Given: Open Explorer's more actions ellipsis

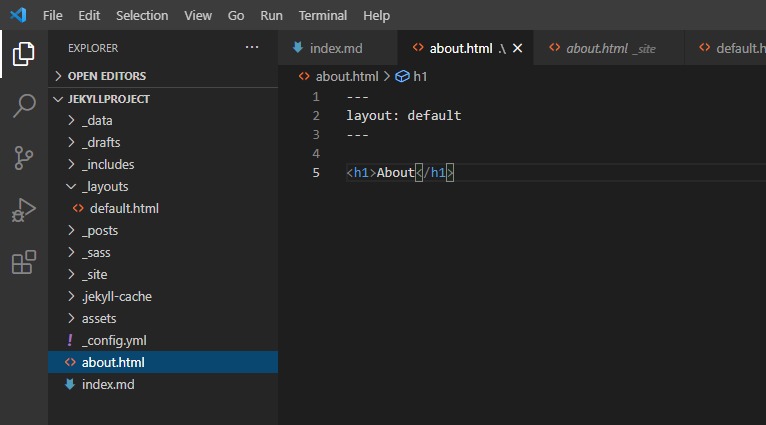Looking at the screenshot, I should 251,47.
